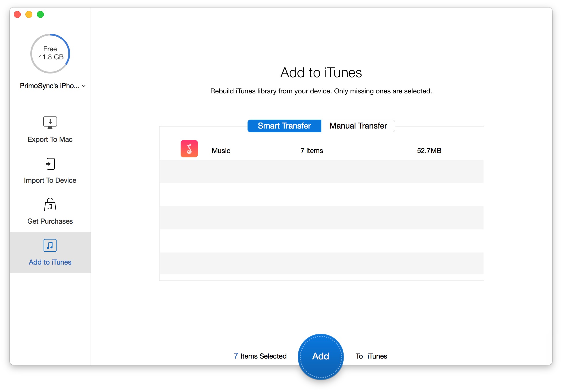Click the Free 41.8 GB storage ring
This screenshot has height=392, width=562.
tap(50, 54)
